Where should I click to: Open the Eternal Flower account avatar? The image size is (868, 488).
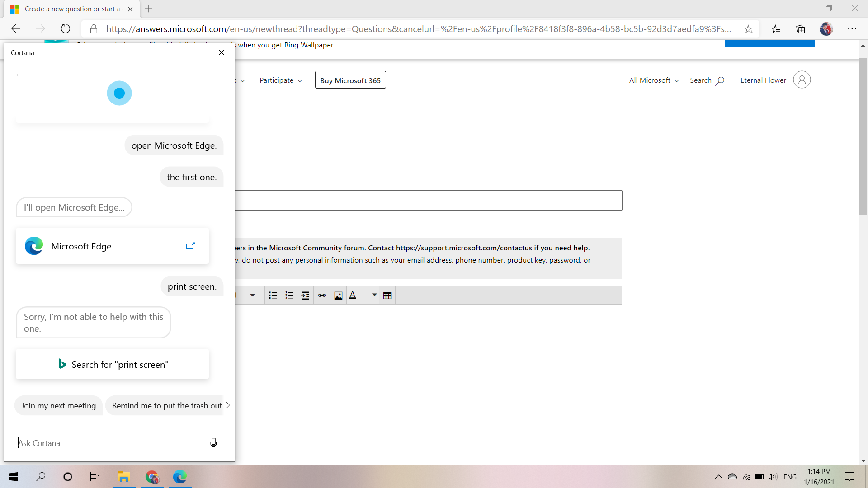(x=802, y=80)
